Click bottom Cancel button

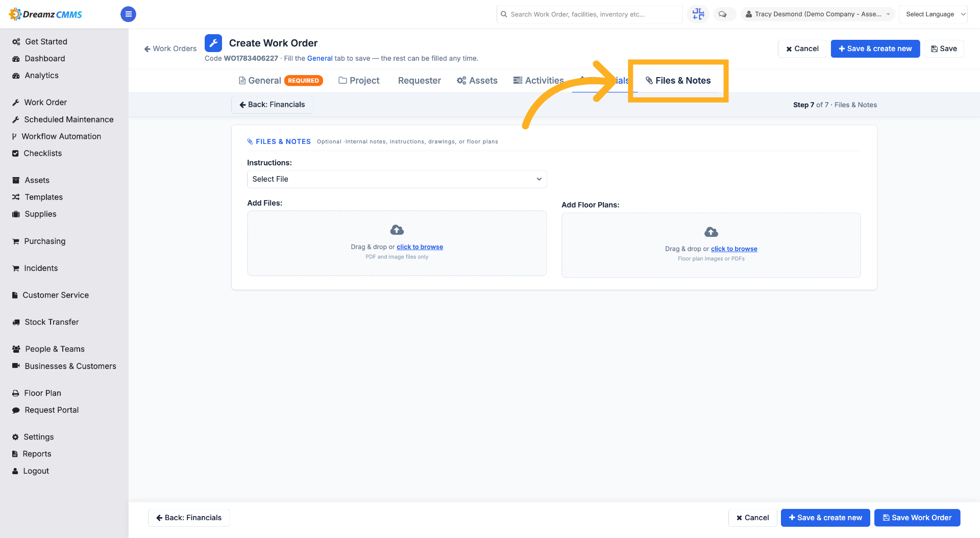pos(752,518)
